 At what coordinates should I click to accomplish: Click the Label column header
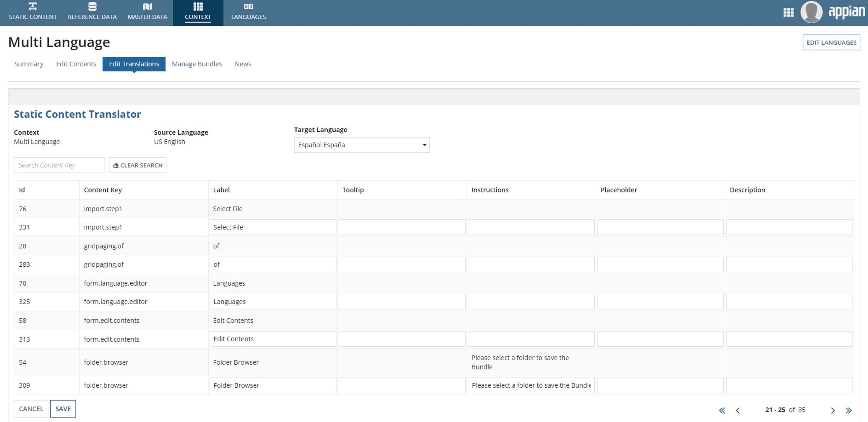click(221, 190)
